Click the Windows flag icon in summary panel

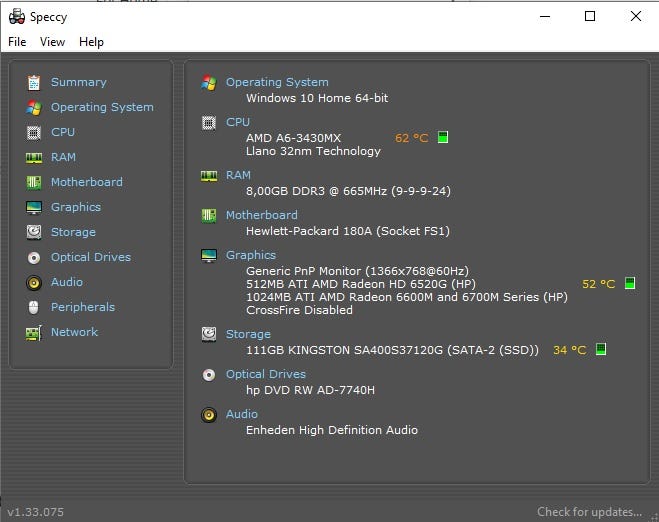click(209, 83)
